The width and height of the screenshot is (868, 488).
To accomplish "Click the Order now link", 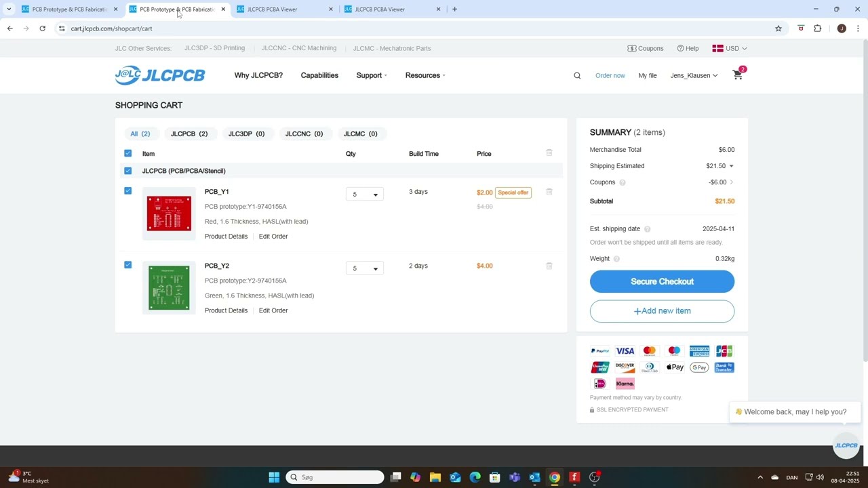I will pos(610,75).
